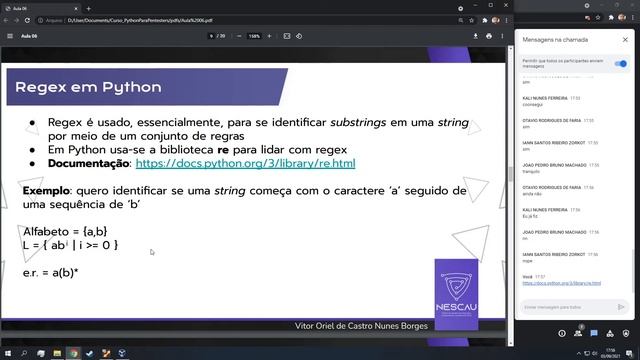The image size is (640, 360).
Task: Toggle allow participants to send messages
Action: [x=620, y=64]
